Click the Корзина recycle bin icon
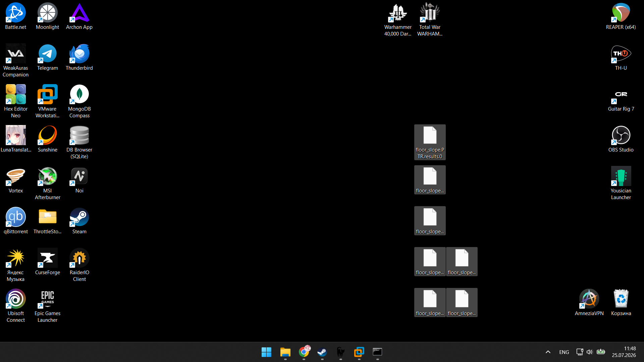The height and width of the screenshot is (362, 644). coord(621,303)
